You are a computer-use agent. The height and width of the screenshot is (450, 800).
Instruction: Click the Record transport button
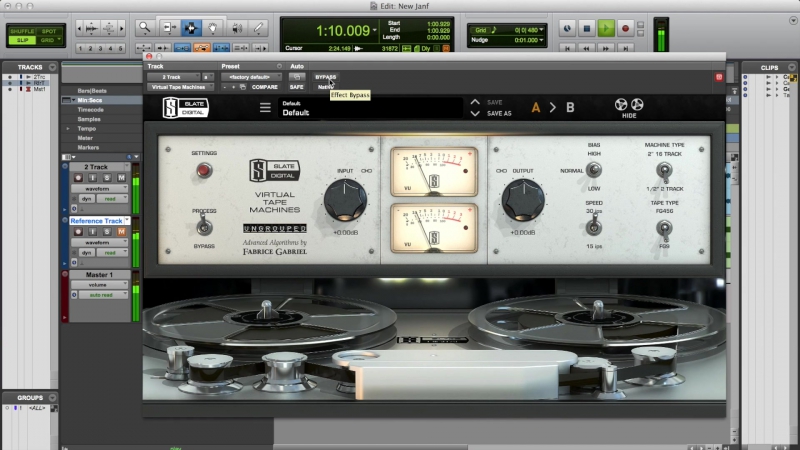tap(626, 29)
